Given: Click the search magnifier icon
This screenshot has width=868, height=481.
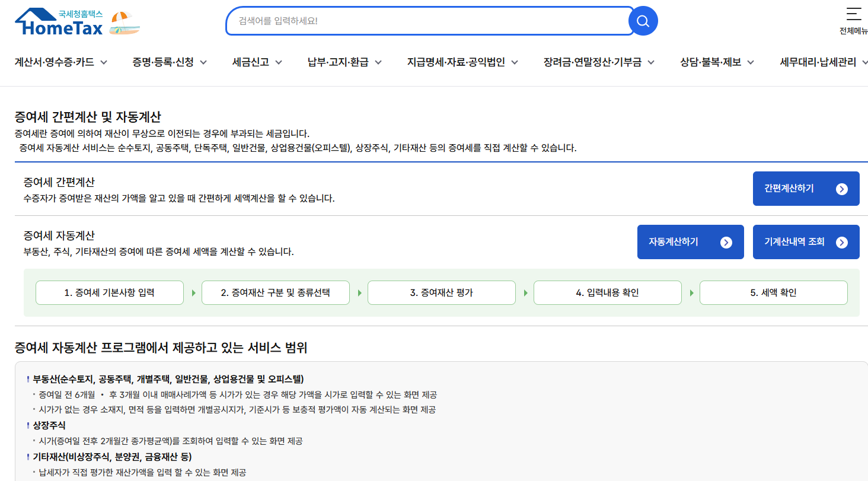Looking at the screenshot, I should coord(643,21).
